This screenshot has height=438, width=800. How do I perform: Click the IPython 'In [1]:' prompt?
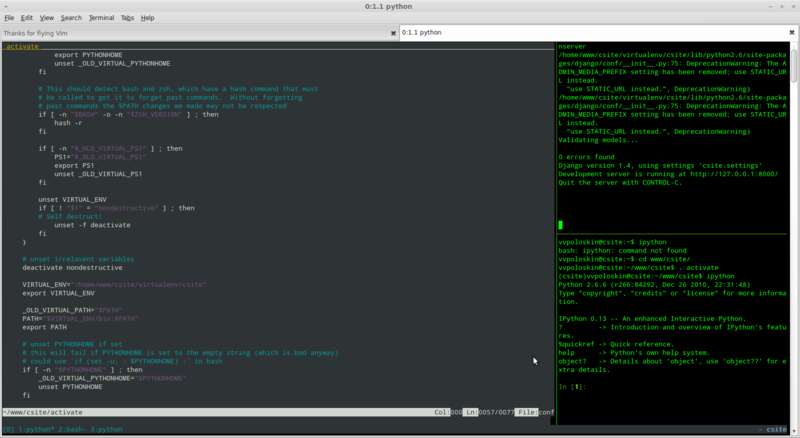(x=572, y=386)
